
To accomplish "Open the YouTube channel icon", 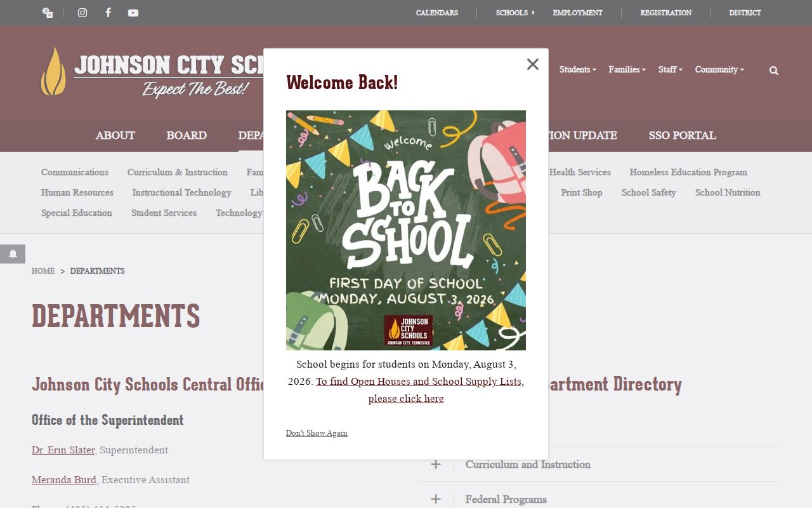I will [x=133, y=13].
